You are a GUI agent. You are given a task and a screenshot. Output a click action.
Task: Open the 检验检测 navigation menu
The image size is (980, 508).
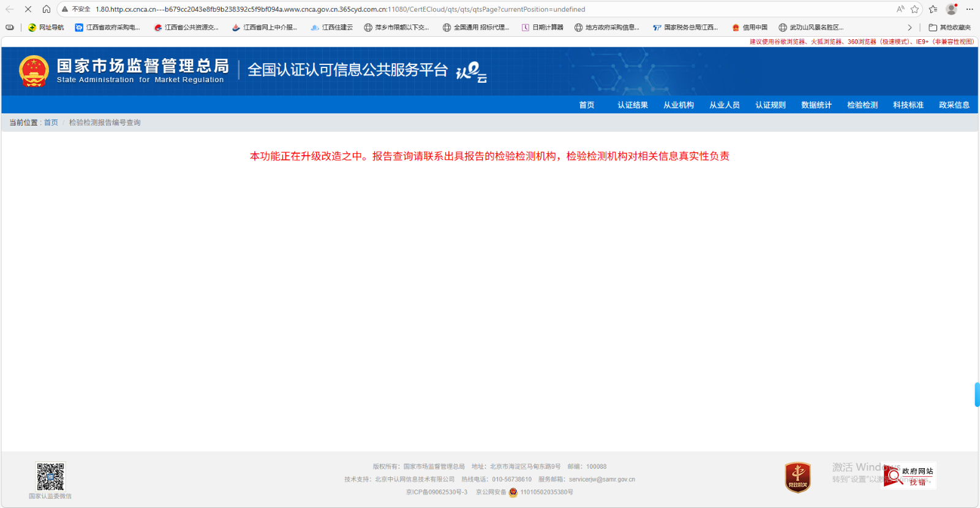pyautogui.click(x=862, y=105)
